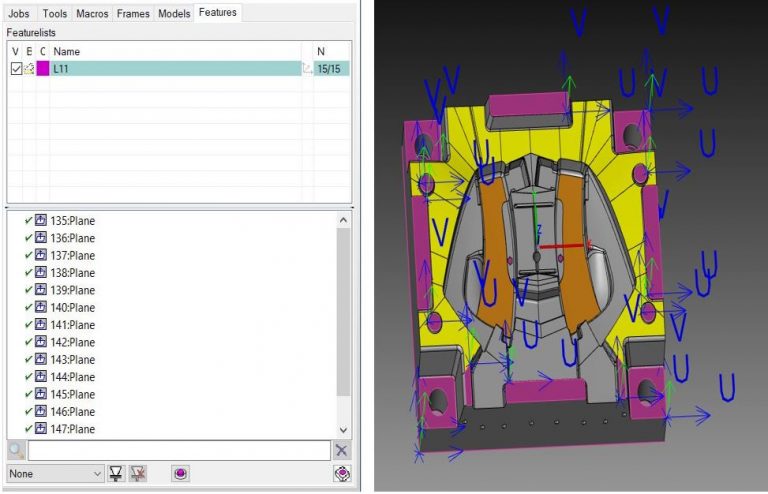The image size is (768, 494).
Task: Click inside the feature search field
Action: point(178,451)
